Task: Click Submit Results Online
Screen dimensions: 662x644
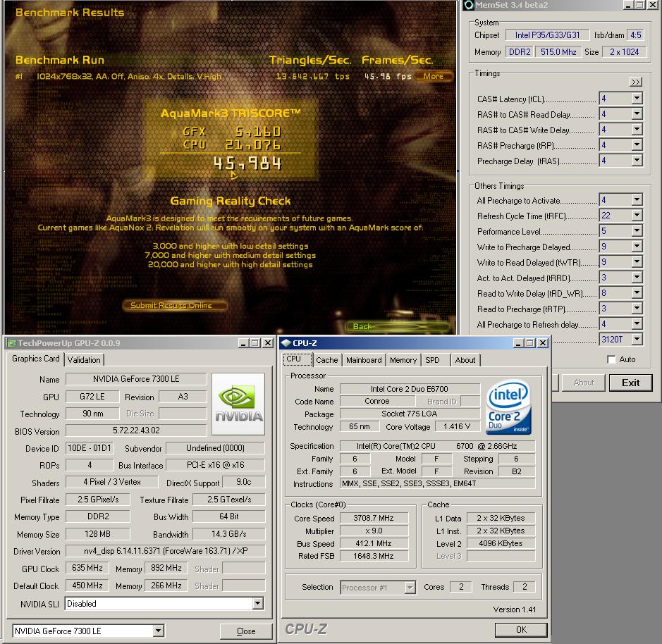Action: [x=174, y=305]
